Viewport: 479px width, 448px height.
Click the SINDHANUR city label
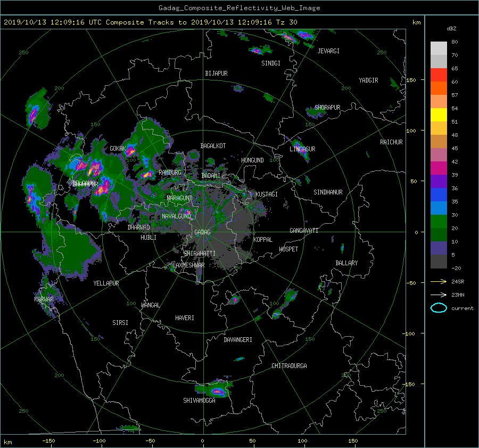click(x=328, y=192)
